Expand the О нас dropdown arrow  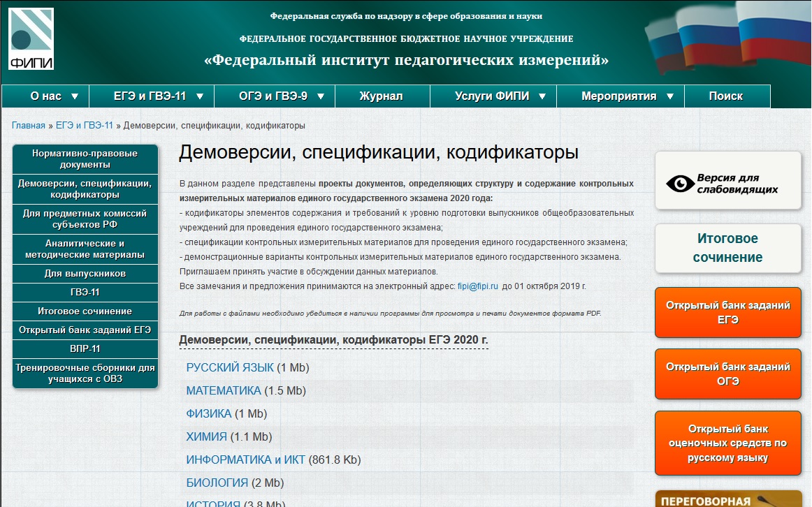pyautogui.click(x=75, y=97)
